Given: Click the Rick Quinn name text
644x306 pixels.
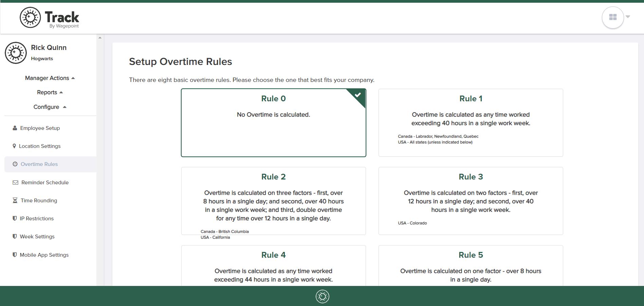Looking at the screenshot, I should click(49, 48).
